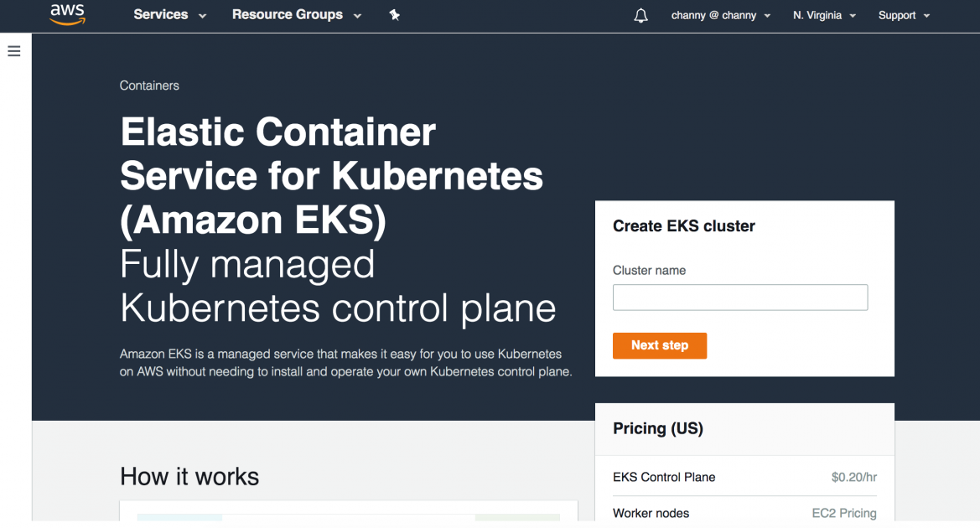Click into the Cluster name field
Viewport: 980px width, 528px height.
(739, 298)
